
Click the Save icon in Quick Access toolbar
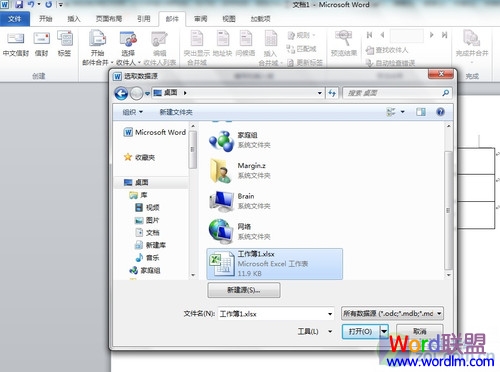tap(19, 5)
